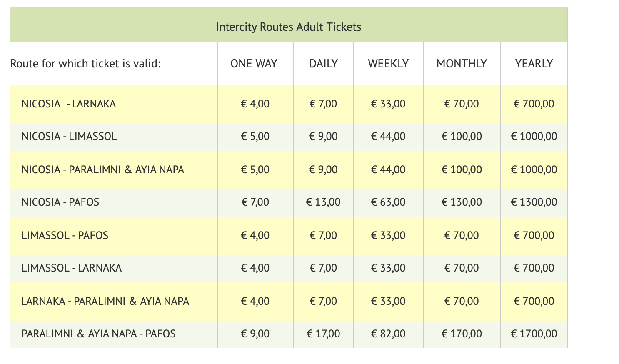Screen dimensions: 619x364
Task: Click the LIMASSOL - PAFOS route name
Action: (x=65, y=235)
